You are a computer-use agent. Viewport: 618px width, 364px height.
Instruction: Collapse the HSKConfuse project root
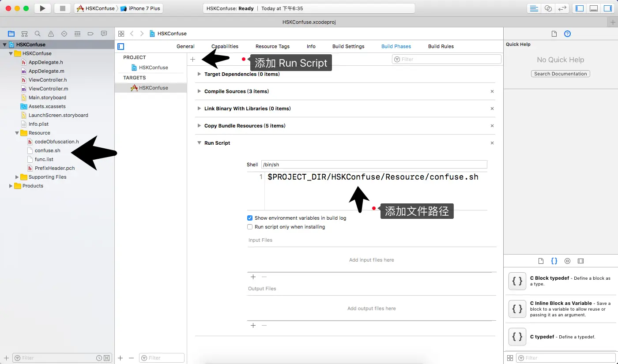5,45
